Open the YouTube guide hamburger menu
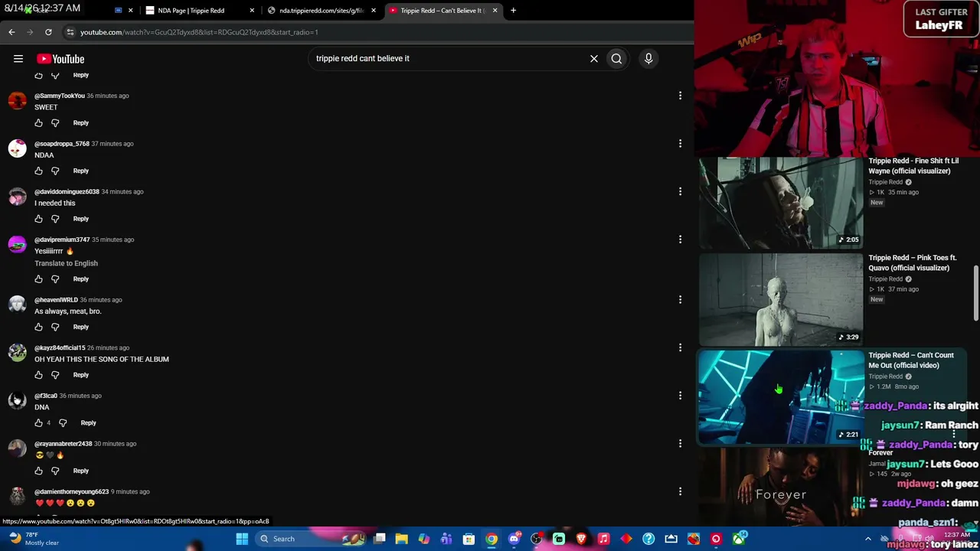 pyautogui.click(x=18, y=59)
